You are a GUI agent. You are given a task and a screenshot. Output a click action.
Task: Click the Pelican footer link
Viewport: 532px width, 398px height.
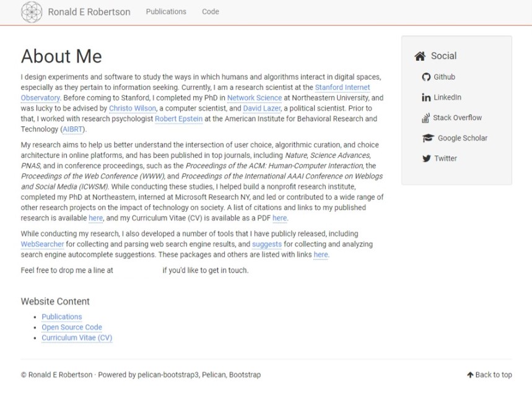[x=214, y=375]
